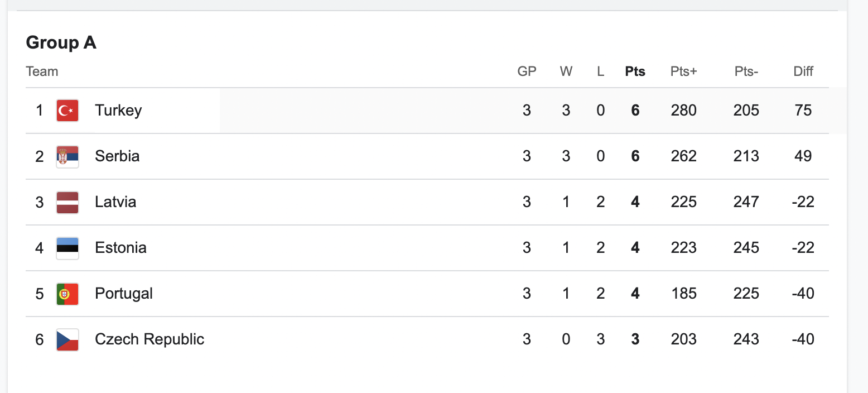Click the Czech Republic flag icon
Viewport: 868px width, 393px height.
coord(67,339)
